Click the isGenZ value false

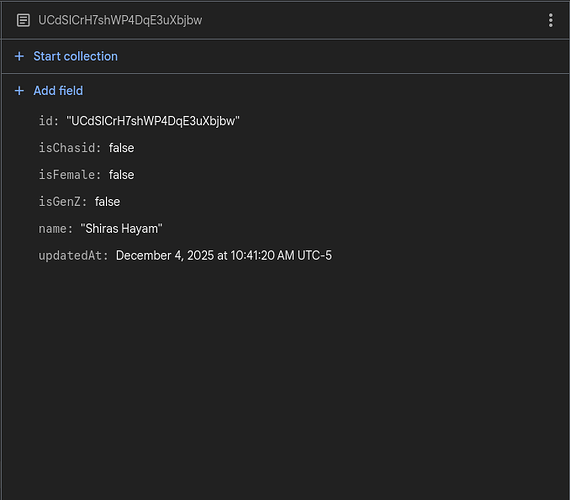[107, 201]
